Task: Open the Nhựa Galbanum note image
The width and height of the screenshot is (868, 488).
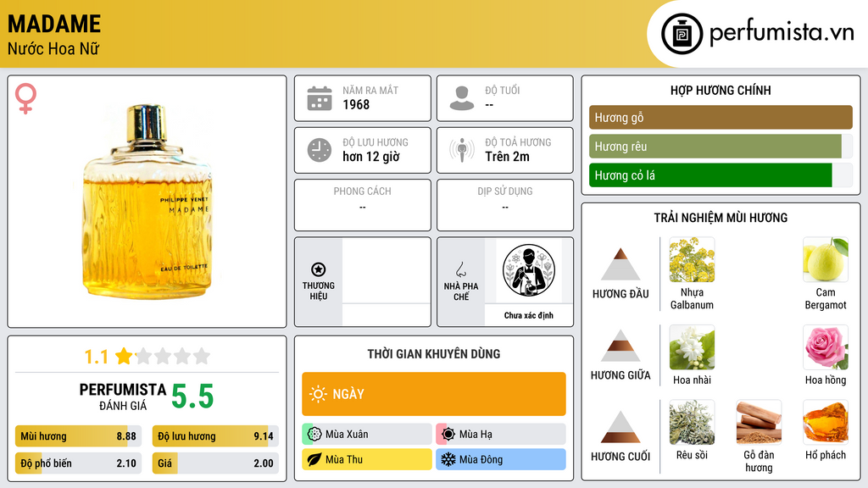Action: pyautogui.click(x=692, y=259)
